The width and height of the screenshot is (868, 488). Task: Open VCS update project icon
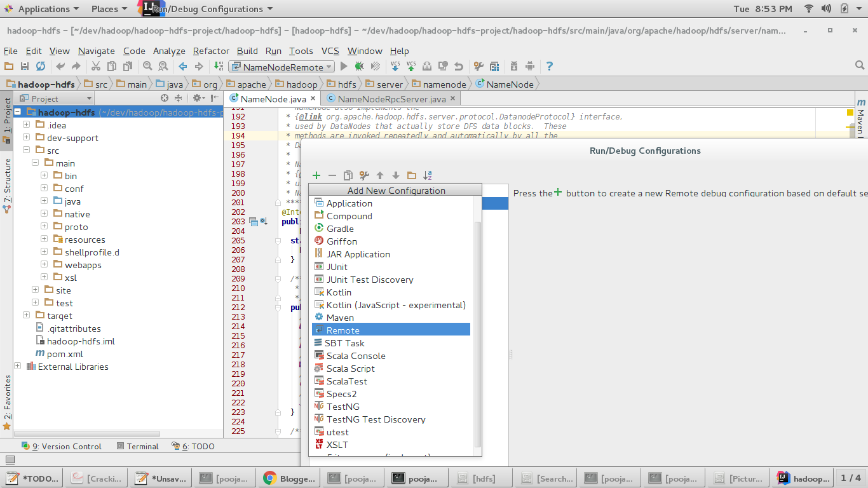tap(395, 67)
